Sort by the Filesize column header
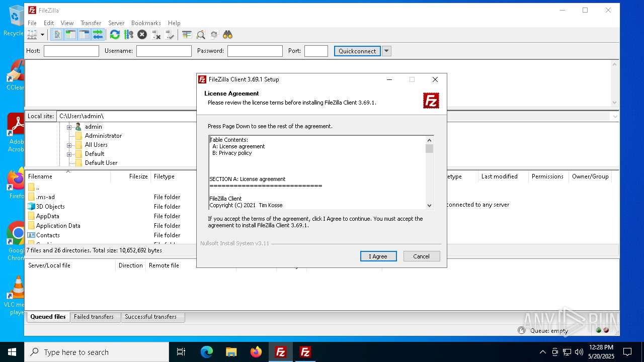 (131, 176)
